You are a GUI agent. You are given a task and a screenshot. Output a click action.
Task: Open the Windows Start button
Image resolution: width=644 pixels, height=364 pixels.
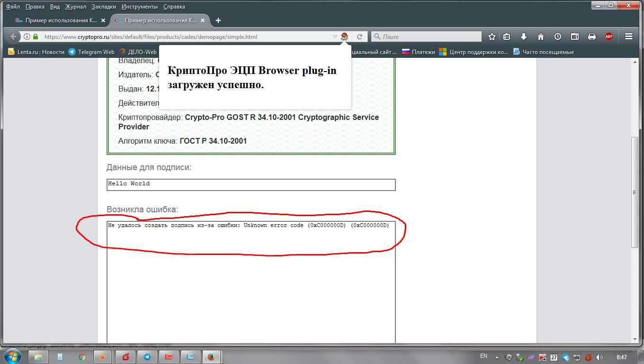coord(12,356)
